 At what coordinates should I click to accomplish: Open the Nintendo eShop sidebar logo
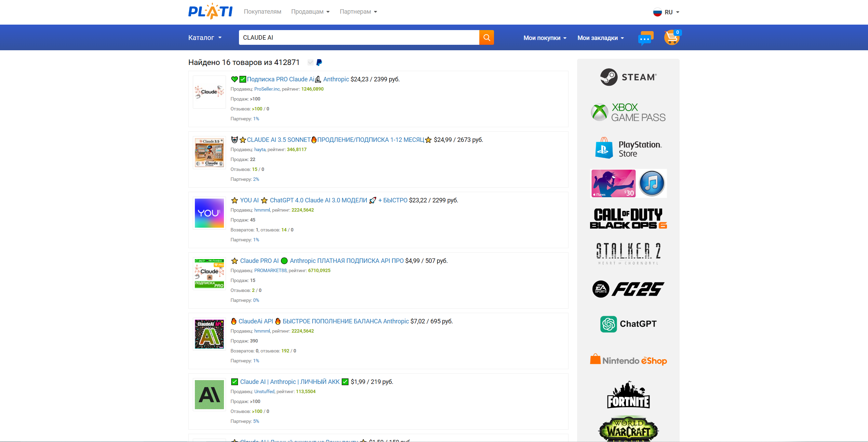(x=628, y=360)
